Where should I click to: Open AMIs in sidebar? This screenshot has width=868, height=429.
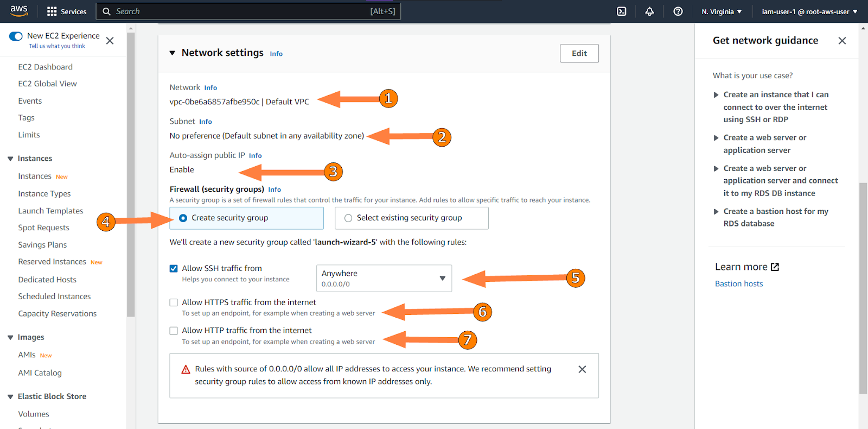pos(27,355)
